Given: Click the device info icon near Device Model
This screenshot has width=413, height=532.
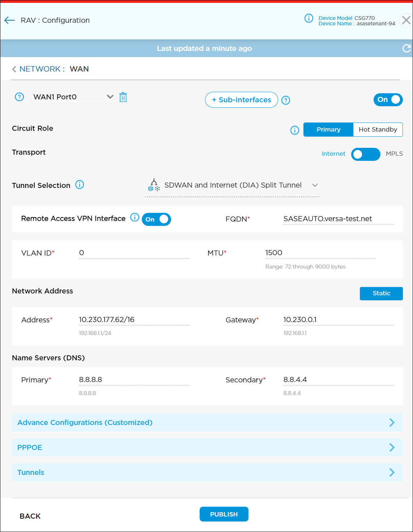Looking at the screenshot, I should (309, 18).
